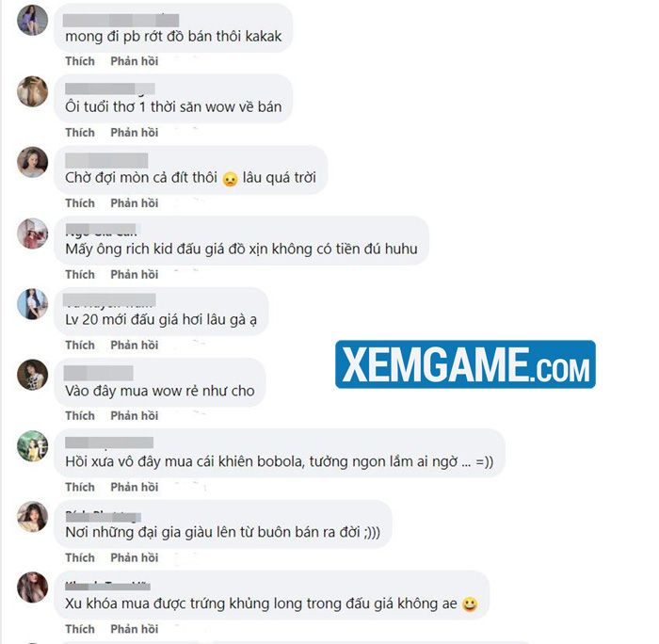The width and height of the screenshot is (659, 644).
Task: Reply to the "khiên bobola" comment
Action: point(134,487)
